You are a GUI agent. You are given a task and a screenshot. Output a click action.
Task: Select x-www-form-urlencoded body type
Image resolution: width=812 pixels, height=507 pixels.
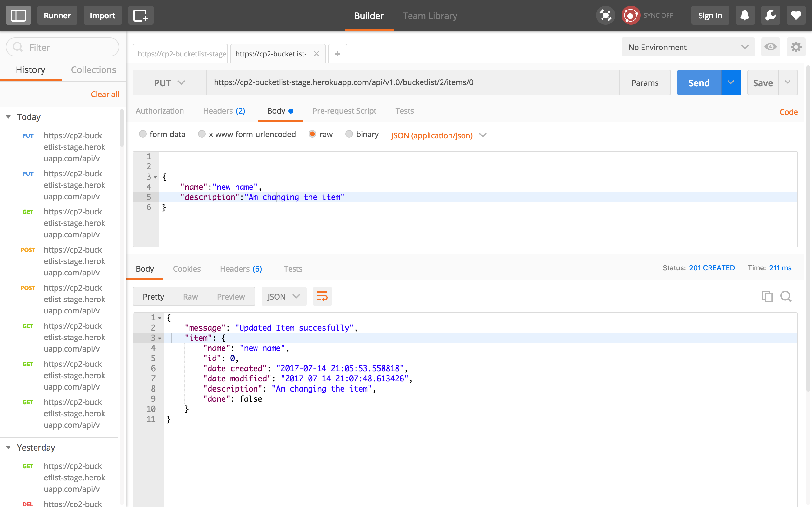(202, 134)
